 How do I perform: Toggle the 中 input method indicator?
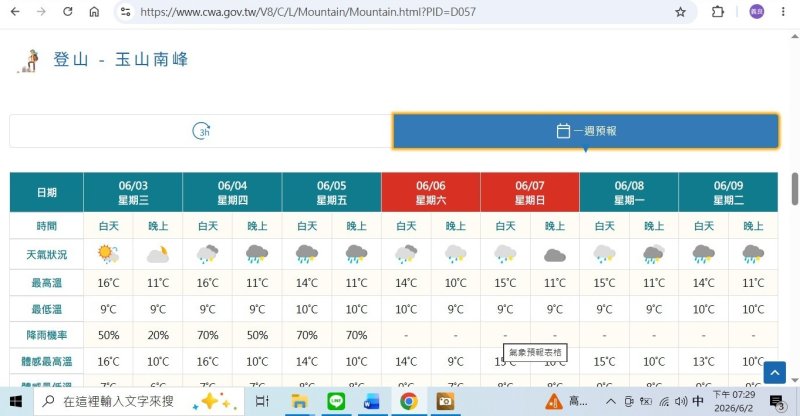(x=697, y=401)
